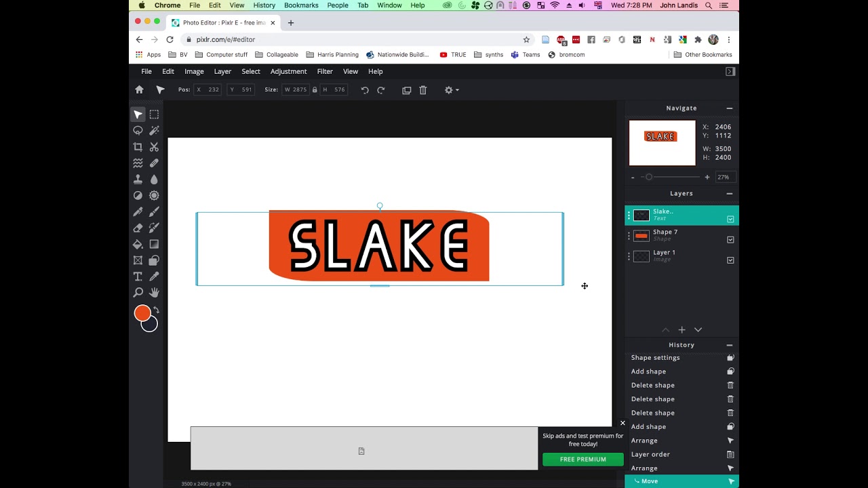Close the premium ad popup

click(623, 423)
